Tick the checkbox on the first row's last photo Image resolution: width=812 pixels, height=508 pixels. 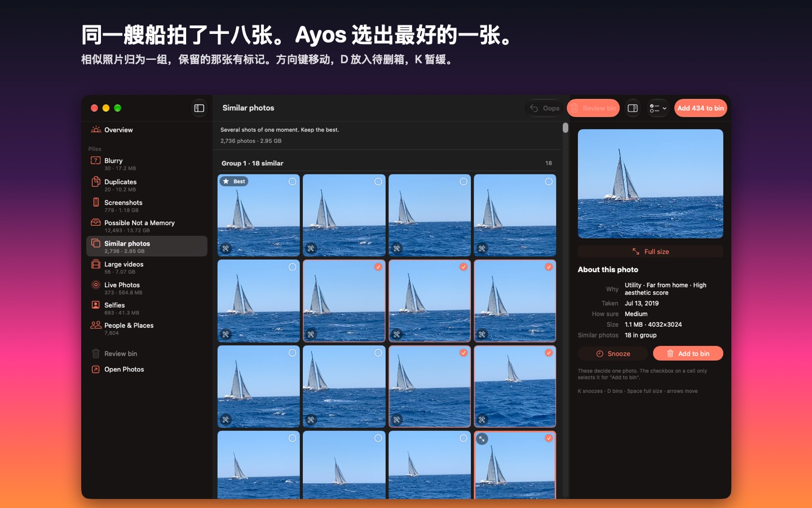[x=549, y=182]
